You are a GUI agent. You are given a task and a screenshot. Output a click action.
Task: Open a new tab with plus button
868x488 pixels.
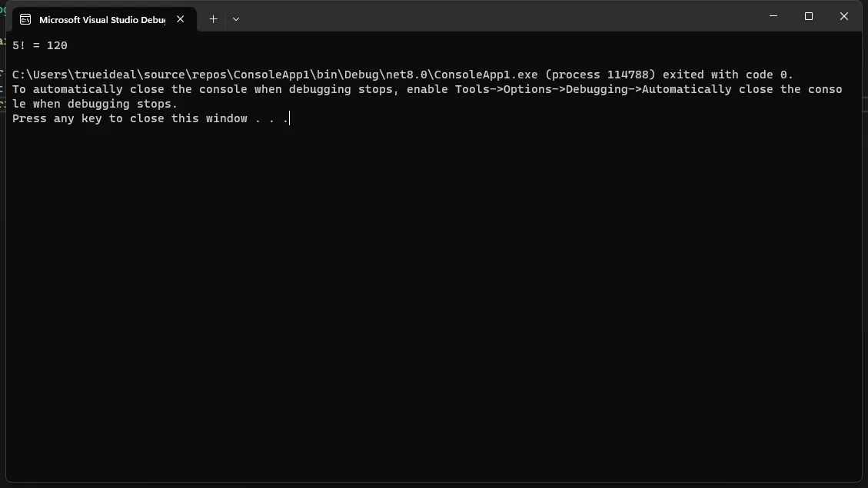point(213,19)
